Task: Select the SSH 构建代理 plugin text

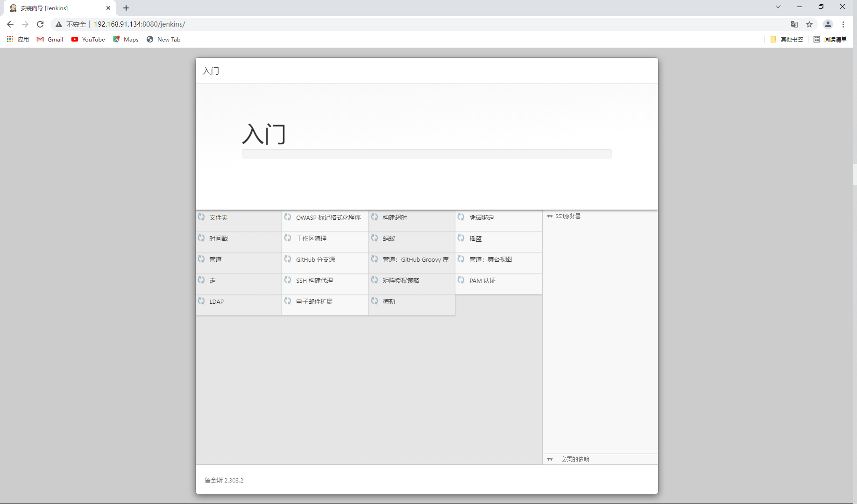Action: coord(314,280)
